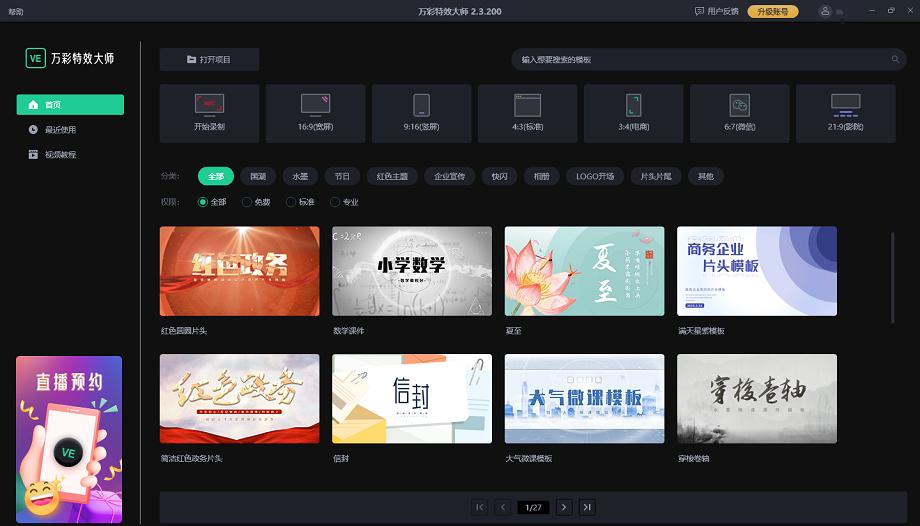Open the user account avatar icon
Image resolution: width=920 pixels, height=526 pixels.
pos(825,11)
